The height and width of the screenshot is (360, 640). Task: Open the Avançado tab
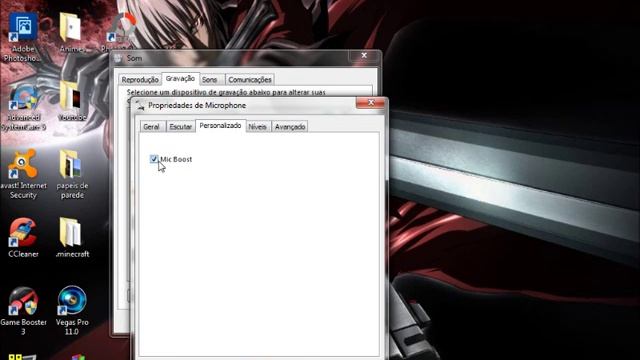[x=290, y=127]
